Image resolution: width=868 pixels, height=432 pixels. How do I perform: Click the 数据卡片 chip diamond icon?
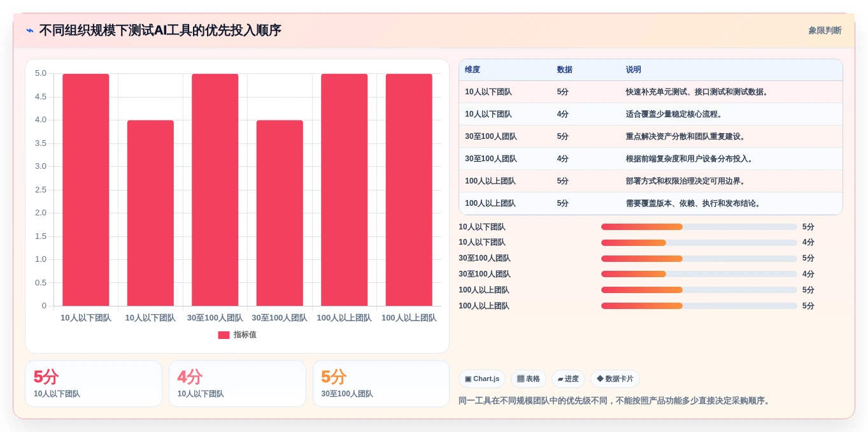(600, 379)
